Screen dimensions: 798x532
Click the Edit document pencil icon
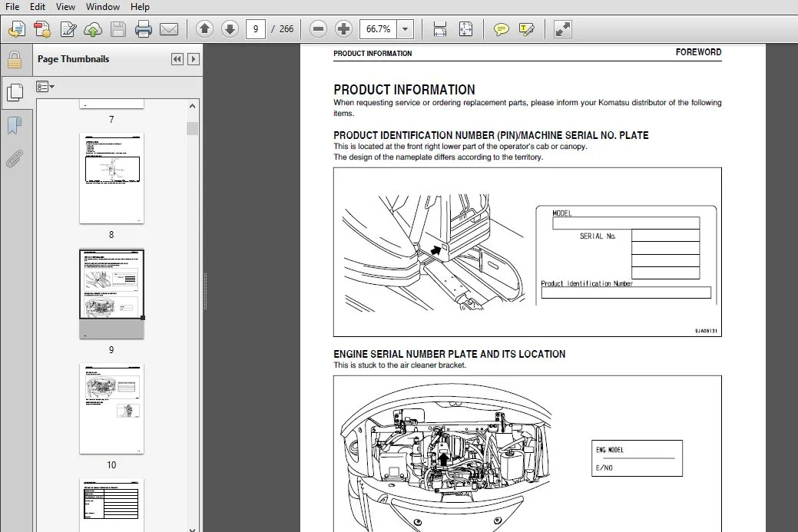68,29
